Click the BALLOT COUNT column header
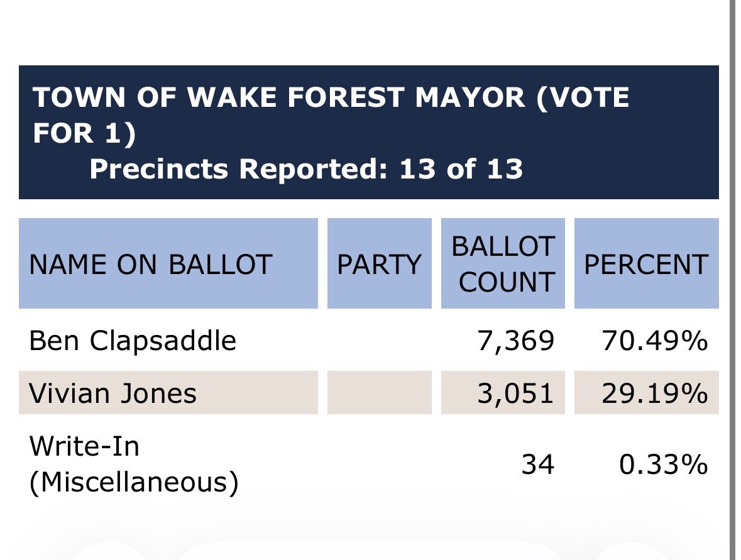 tap(503, 264)
